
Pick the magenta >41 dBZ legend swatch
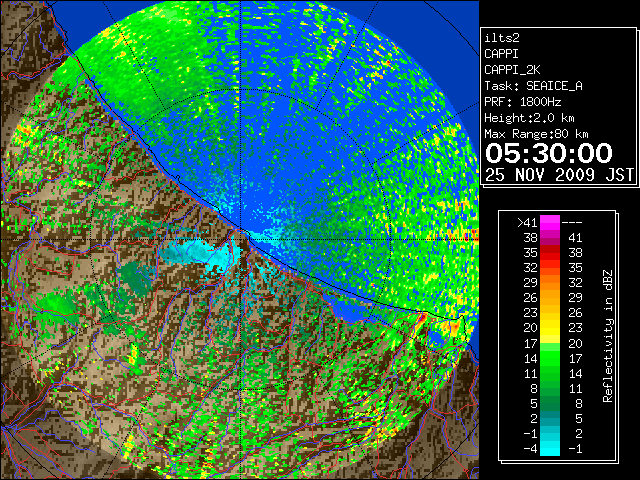coord(550,223)
